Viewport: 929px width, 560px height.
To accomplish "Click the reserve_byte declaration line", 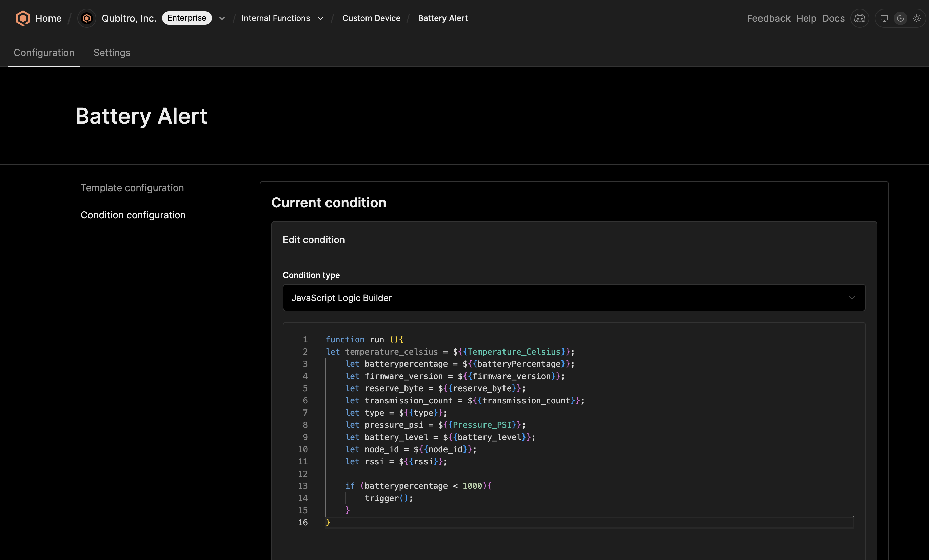I will 435,388.
